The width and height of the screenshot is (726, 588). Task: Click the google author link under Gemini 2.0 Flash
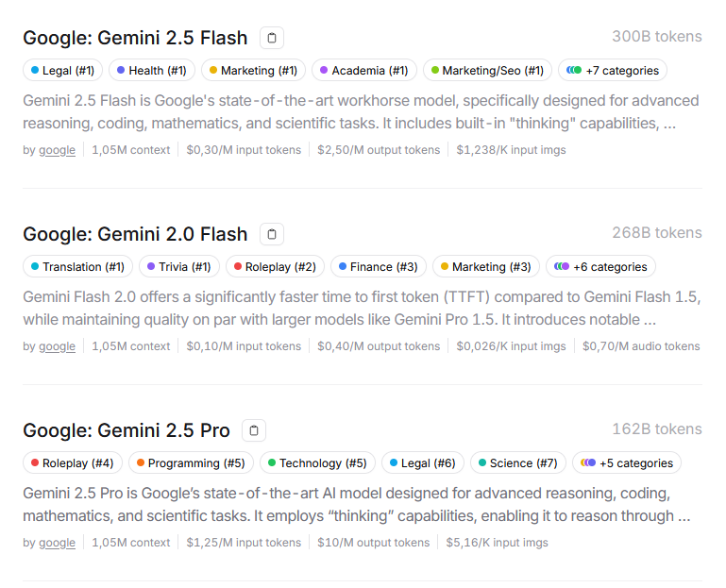coord(57,345)
